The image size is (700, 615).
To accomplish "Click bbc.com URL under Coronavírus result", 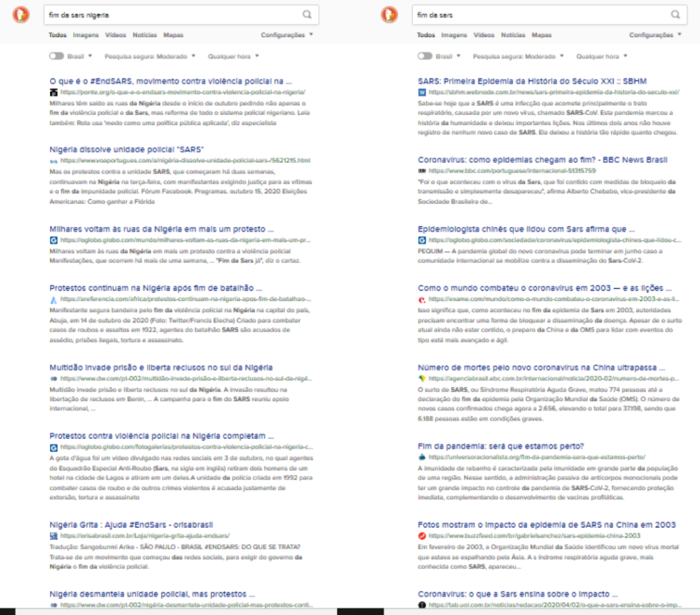I will (512, 171).
